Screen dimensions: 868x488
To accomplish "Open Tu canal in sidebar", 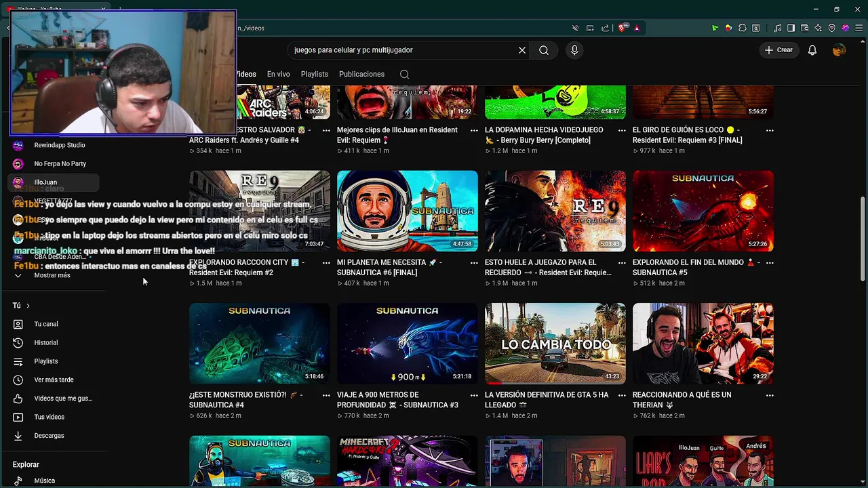I will [54, 324].
